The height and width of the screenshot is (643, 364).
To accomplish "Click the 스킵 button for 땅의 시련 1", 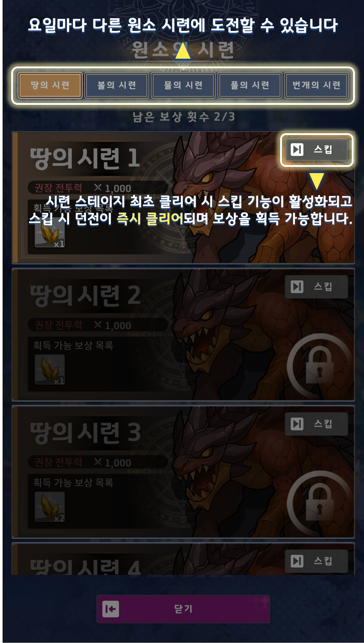I will (316, 150).
